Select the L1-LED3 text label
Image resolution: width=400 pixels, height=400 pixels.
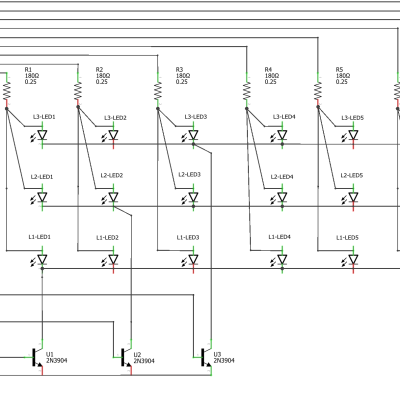(188, 237)
